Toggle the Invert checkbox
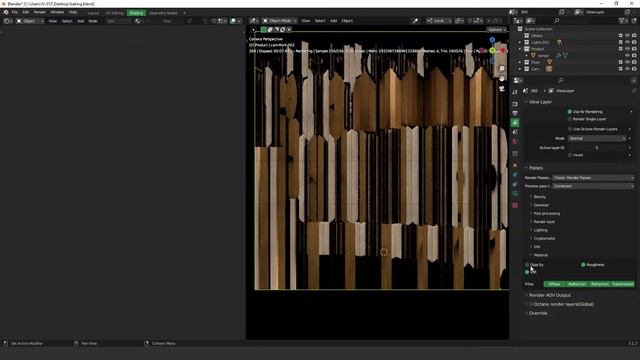Screen dimensions: 640x360 (x=569, y=155)
